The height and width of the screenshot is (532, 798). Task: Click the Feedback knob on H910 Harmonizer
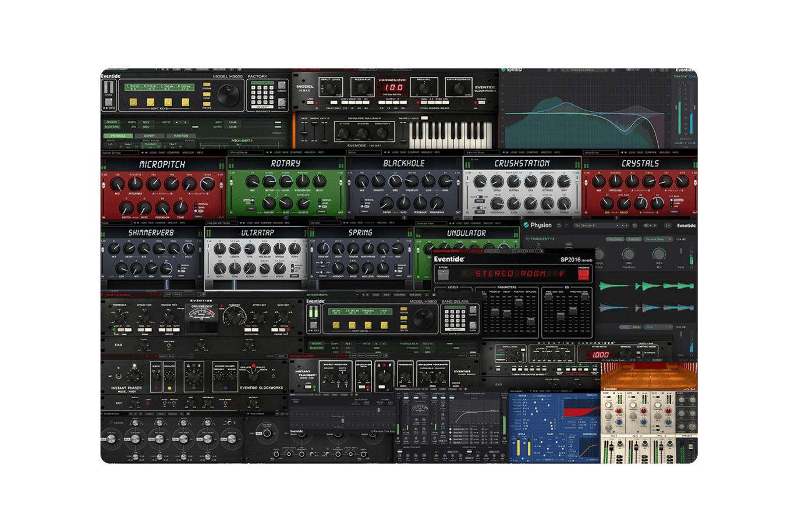(x=363, y=88)
